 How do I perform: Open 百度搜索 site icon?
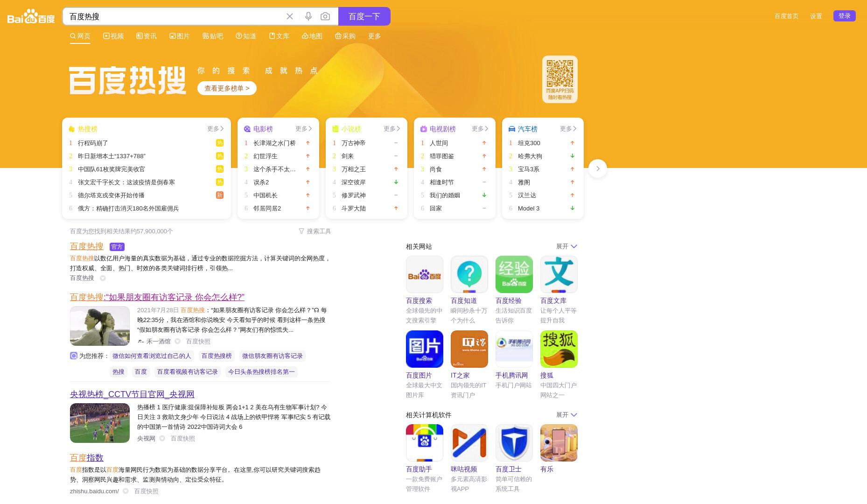pos(425,274)
